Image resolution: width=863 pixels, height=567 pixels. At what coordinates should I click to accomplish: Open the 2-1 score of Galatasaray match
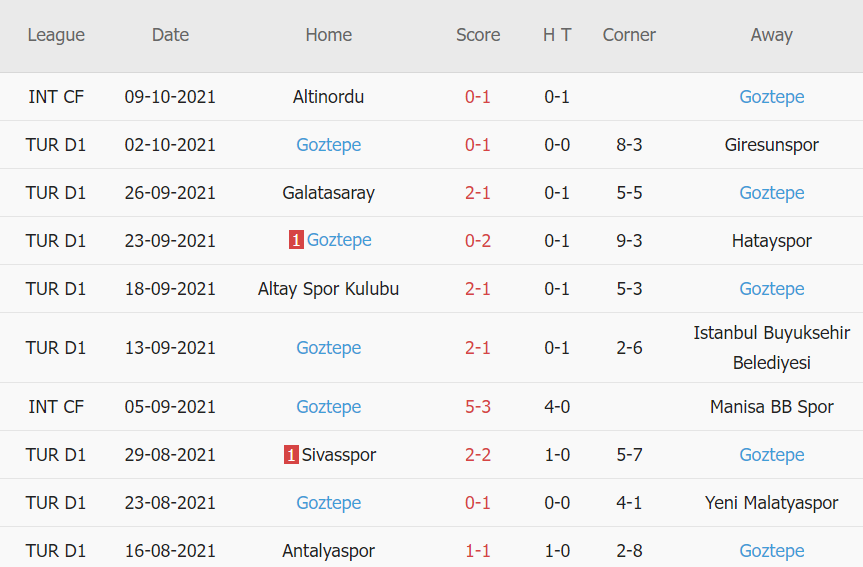pos(477,193)
